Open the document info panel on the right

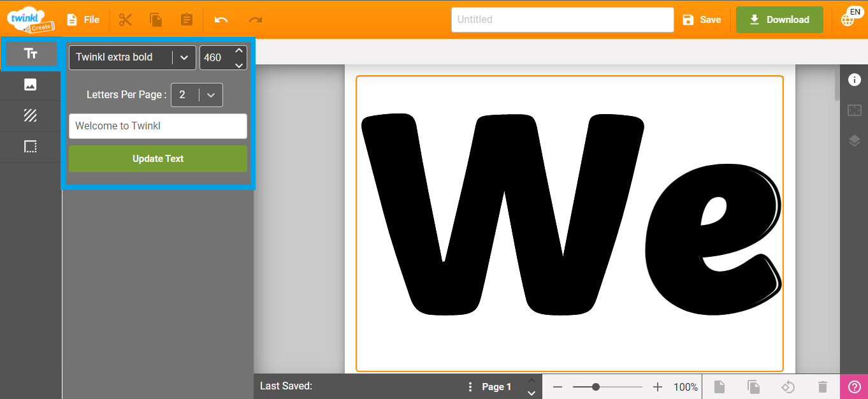coord(854,79)
